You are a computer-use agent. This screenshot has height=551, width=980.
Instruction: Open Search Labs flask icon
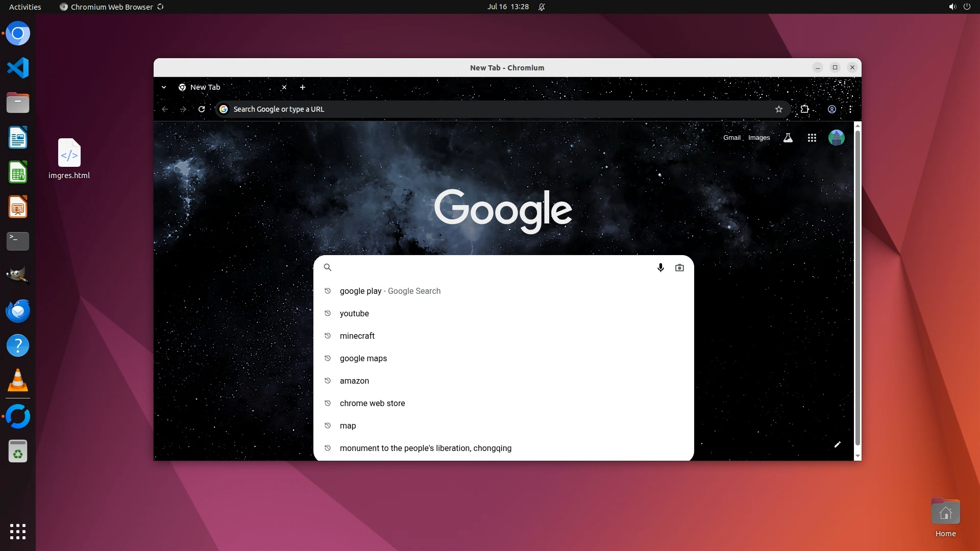788,138
